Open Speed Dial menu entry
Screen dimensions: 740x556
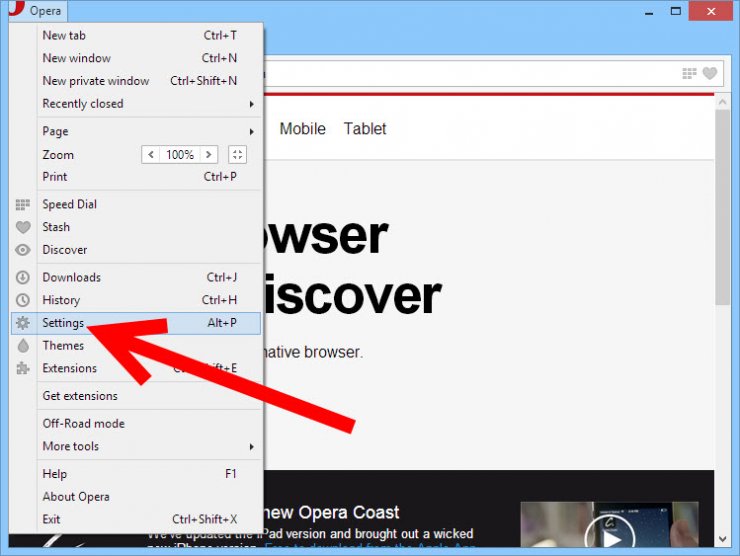coord(150,204)
